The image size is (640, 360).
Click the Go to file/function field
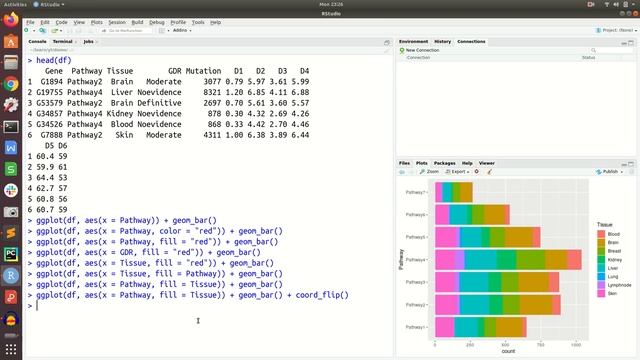coord(126,31)
